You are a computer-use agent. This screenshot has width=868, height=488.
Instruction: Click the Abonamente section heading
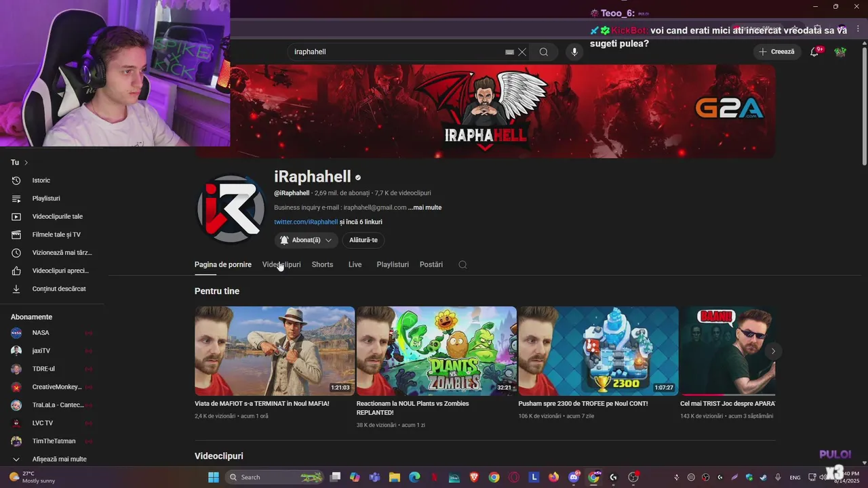(x=31, y=317)
